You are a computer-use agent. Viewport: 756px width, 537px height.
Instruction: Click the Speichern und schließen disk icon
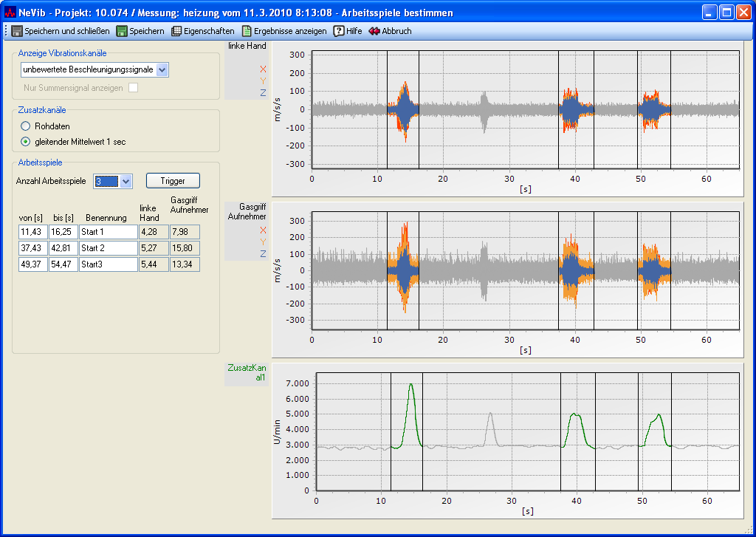[x=16, y=31]
